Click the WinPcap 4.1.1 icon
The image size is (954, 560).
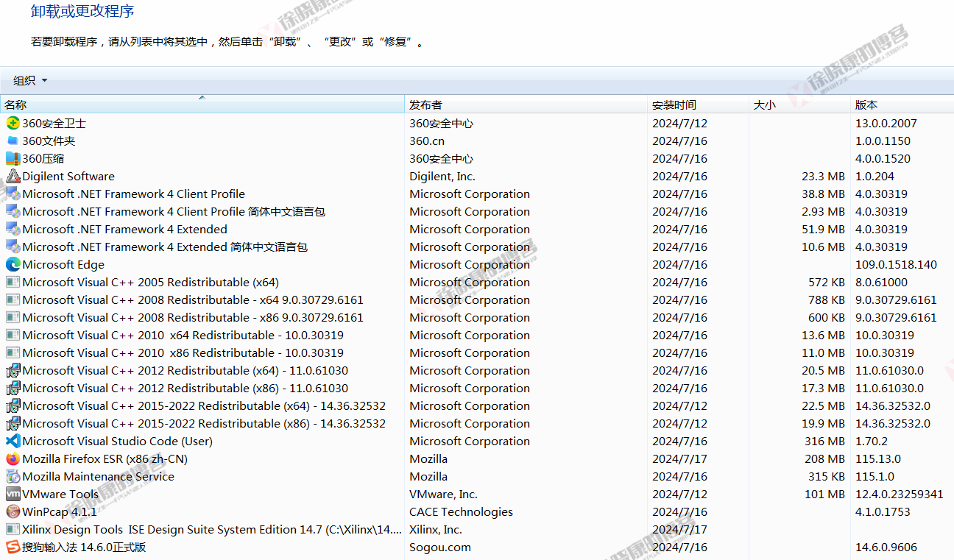[13, 511]
